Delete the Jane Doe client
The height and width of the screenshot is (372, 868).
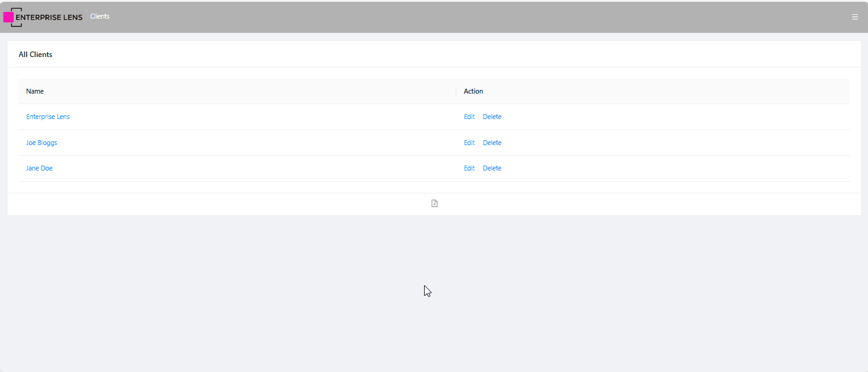pyautogui.click(x=492, y=168)
